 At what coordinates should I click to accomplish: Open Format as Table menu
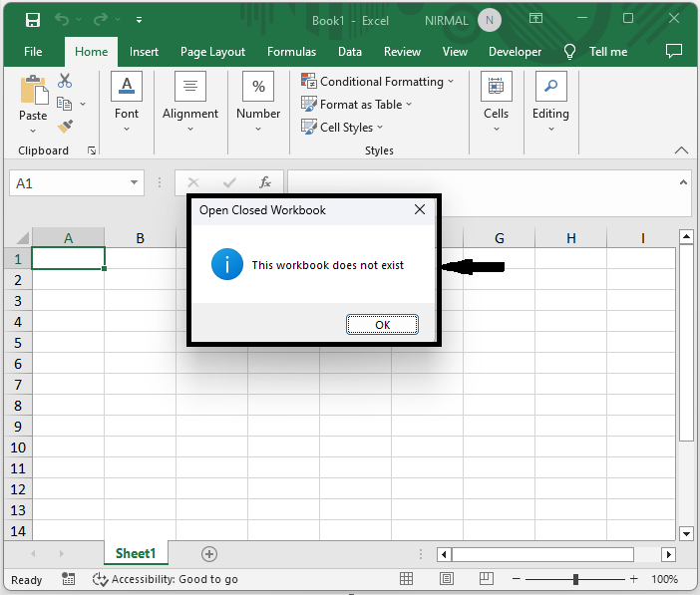point(356,105)
